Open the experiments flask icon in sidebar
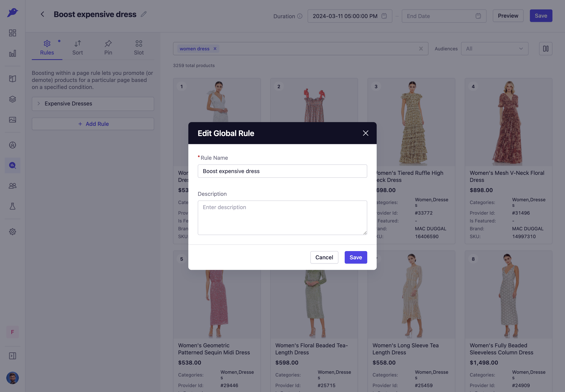The image size is (565, 392). point(13,206)
